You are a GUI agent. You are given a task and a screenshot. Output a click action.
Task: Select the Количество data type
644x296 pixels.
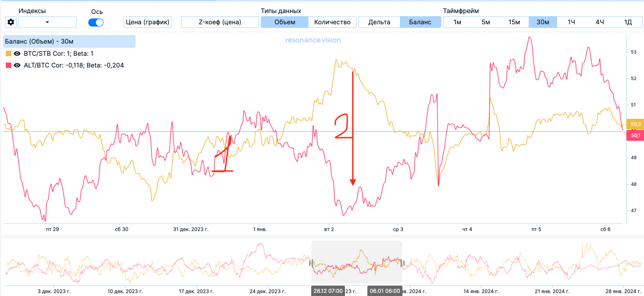tap(332, 22)
